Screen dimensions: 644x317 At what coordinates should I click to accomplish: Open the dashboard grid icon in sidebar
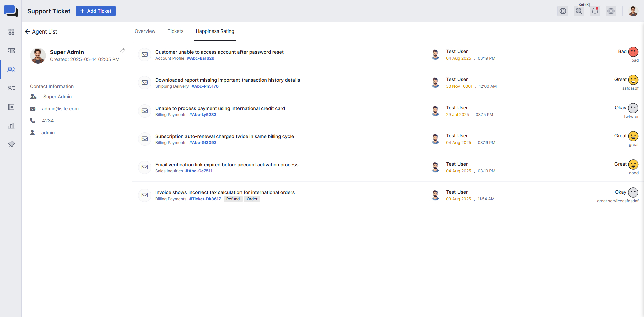[x=11, y=32]
